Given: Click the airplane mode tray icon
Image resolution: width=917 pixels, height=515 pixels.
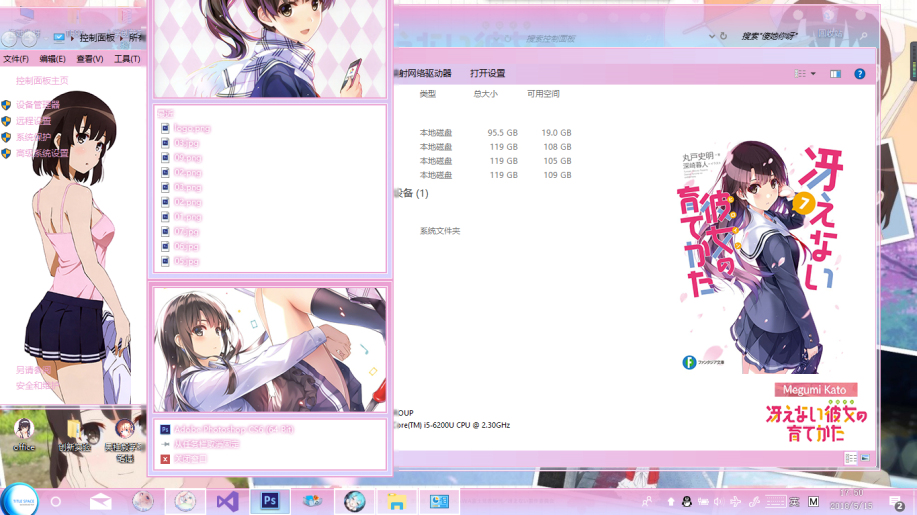Looking at the screenshot, I should coord(736,502).
